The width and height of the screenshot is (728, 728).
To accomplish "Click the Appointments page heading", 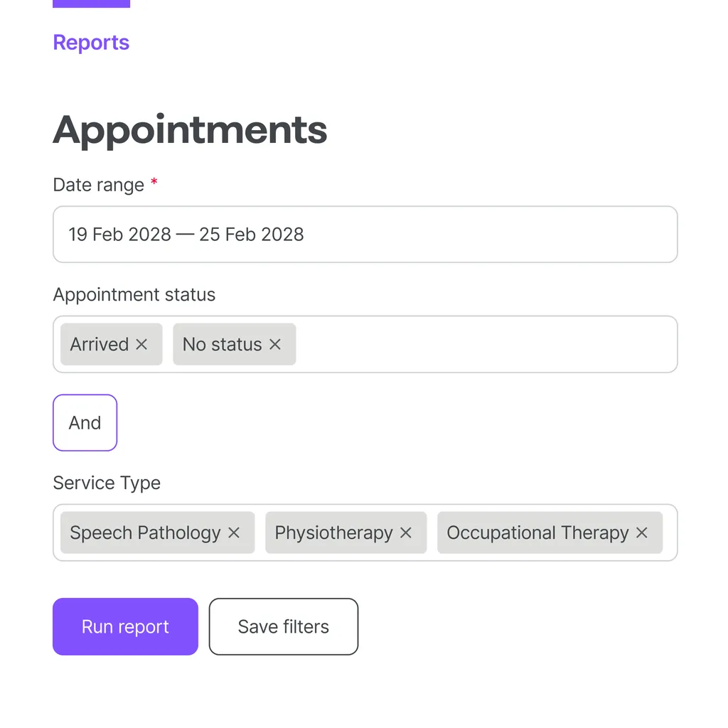I will point(190,130).
